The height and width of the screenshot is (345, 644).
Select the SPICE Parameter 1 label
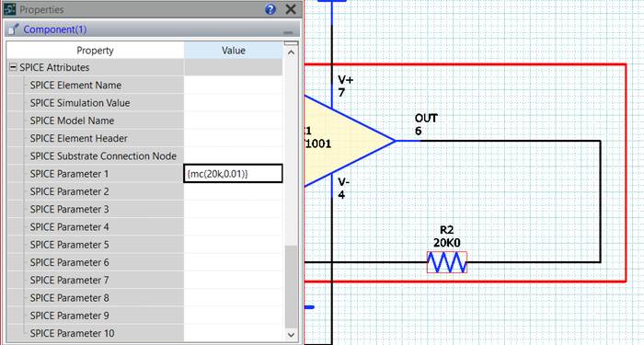(x=69, y=174)
